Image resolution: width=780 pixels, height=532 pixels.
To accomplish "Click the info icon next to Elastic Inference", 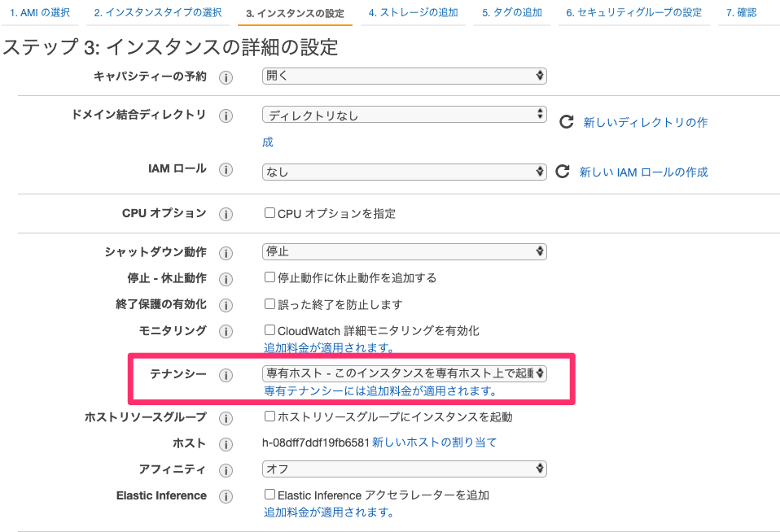I will 226,496.
